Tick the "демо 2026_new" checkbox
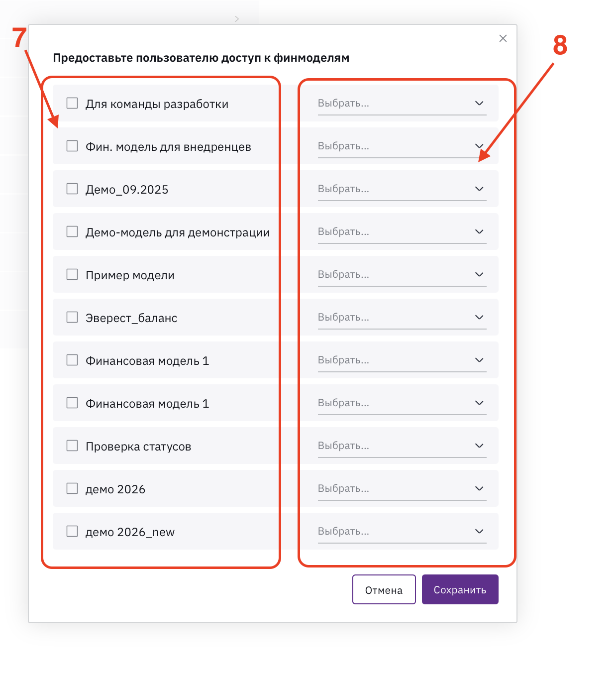This screenshot has height=679, width=616. pyautogui.click(x=72, y=531)
